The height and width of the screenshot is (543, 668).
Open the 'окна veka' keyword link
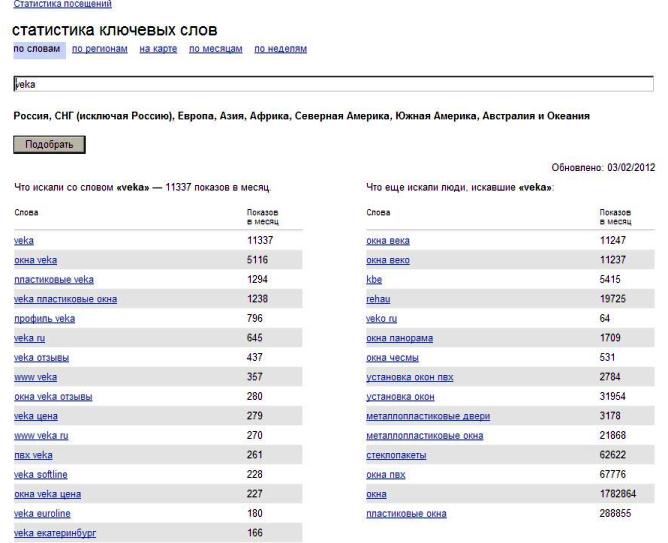(35, 260)
